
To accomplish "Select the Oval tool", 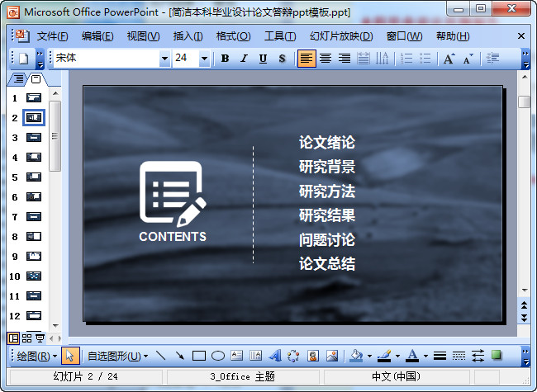I will 218,356.
